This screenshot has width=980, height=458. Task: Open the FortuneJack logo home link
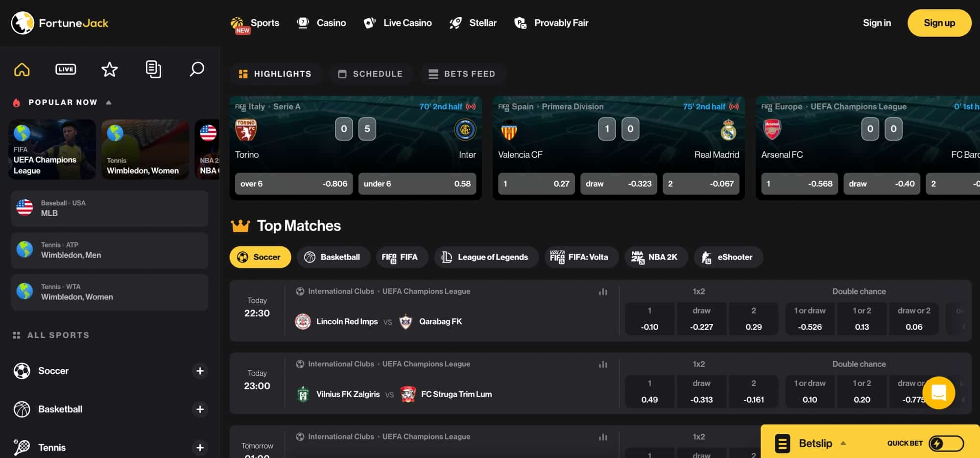point(60,23)
